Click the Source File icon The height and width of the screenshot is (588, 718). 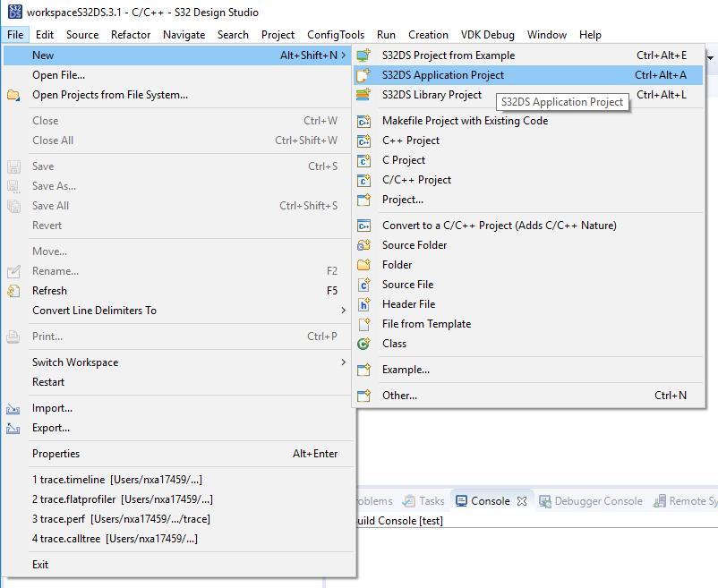[x=363, y=284]
